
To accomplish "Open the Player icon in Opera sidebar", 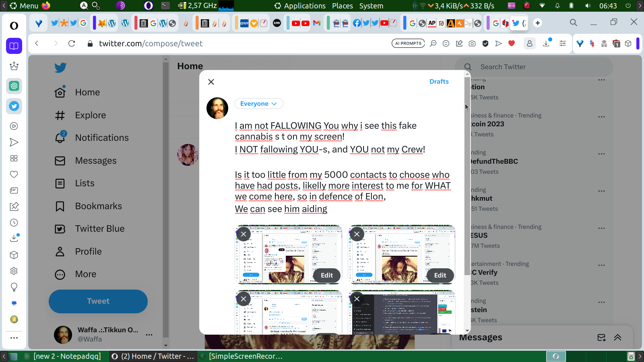I will pos(14,126).
